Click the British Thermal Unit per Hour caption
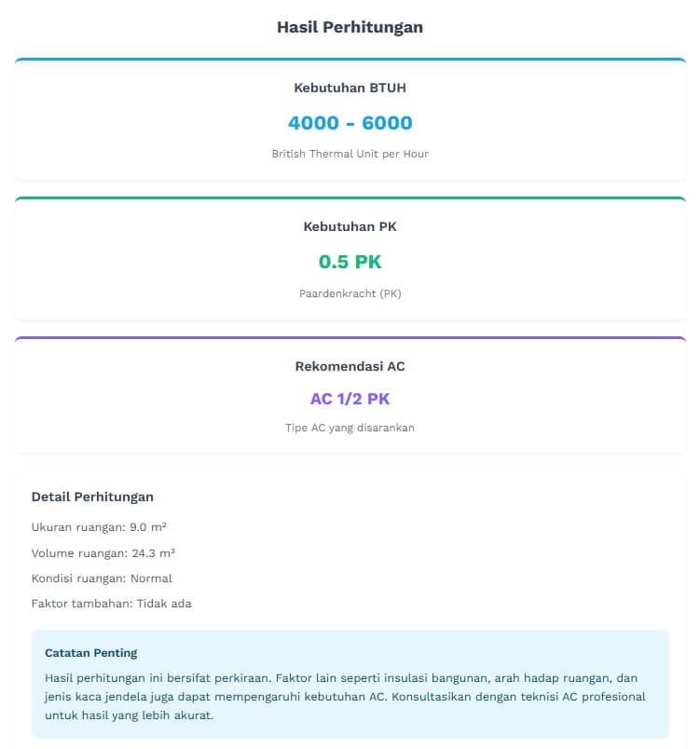This screenshot has height=749, width=700. pyautogui.click(x=350, y=154)
